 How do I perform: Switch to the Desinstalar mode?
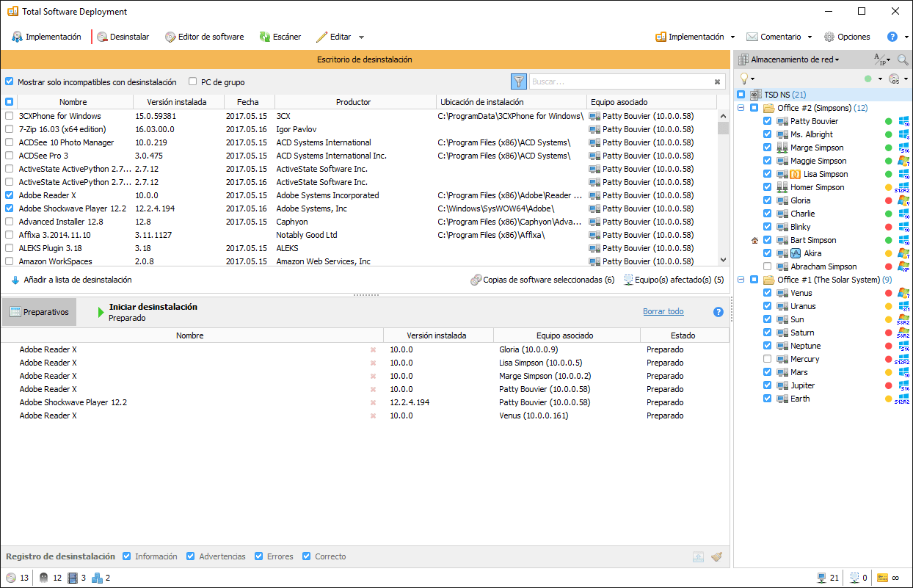pos(123,37)
